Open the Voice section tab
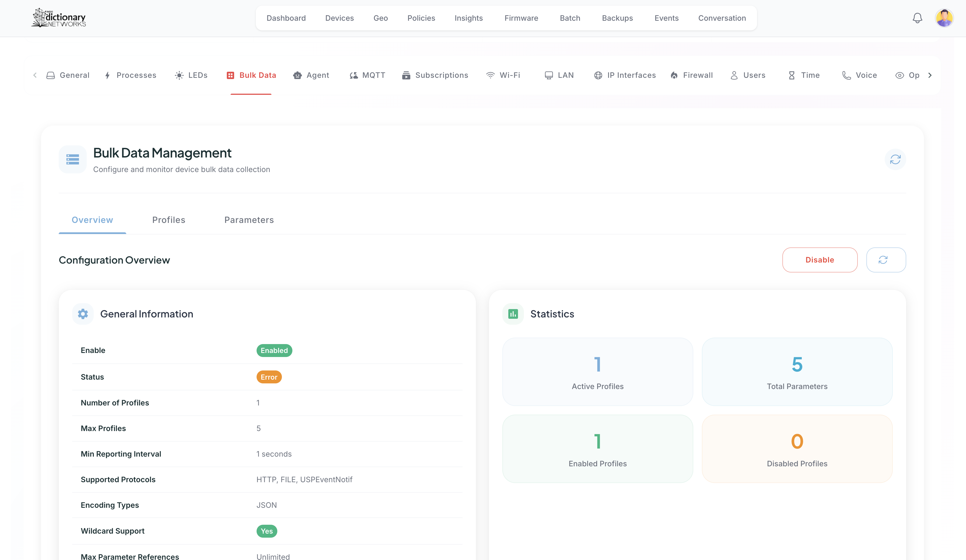The image size is (966, 560). pos(859,75)
